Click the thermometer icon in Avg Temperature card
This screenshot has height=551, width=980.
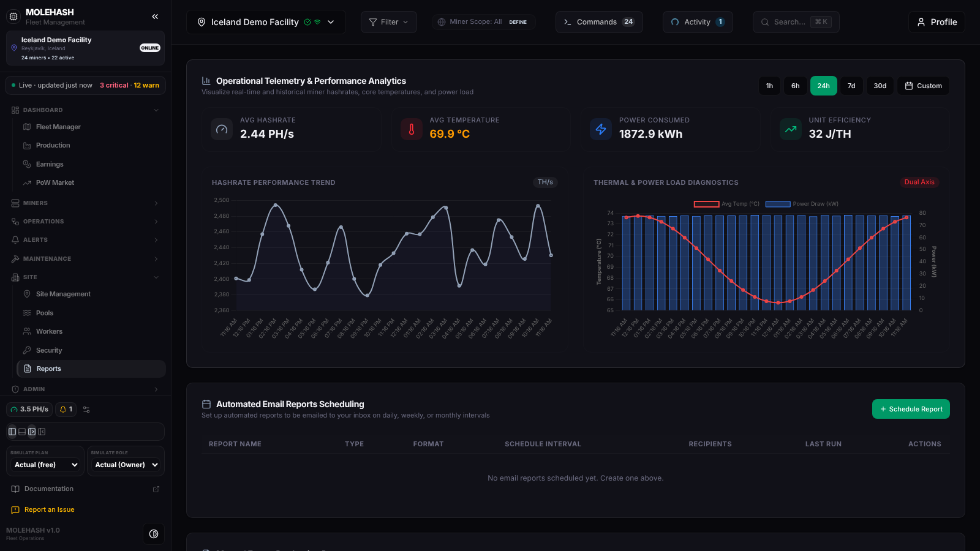(x=412, y=129)
